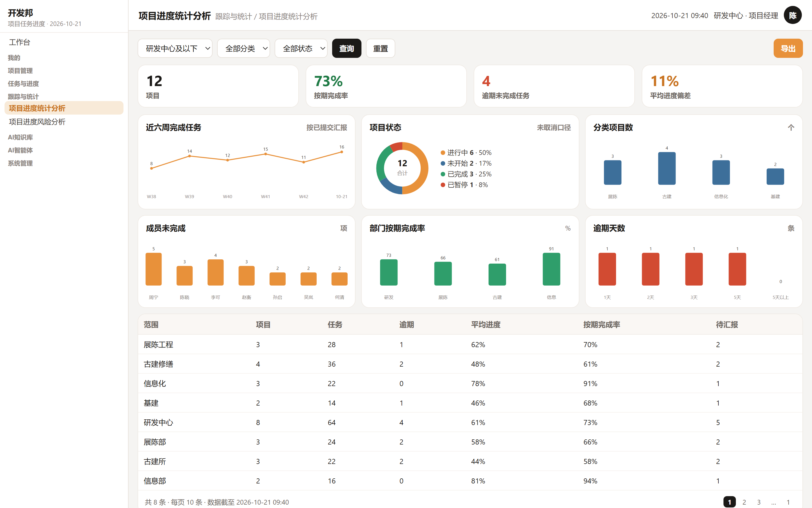This screenshot has width=812, height=508.
Task: Click the 11% 平均进度偏差 card
Action: (722, 86)
